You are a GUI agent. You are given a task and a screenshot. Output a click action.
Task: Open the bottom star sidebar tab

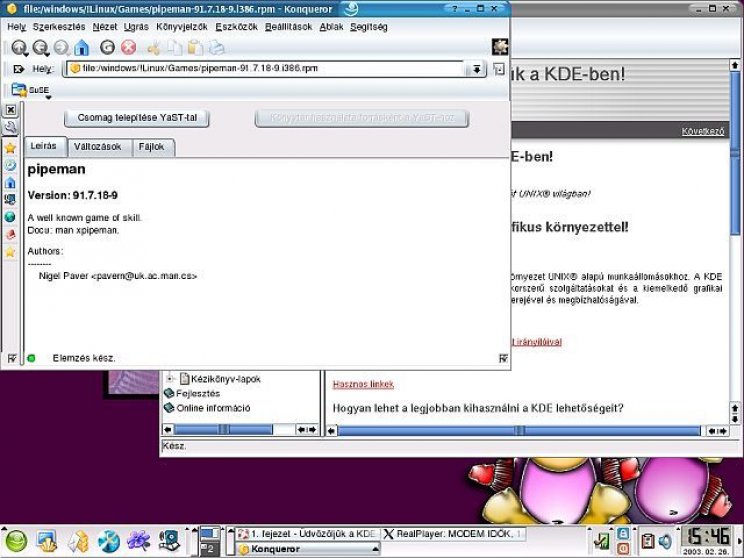tap(10, 252)
